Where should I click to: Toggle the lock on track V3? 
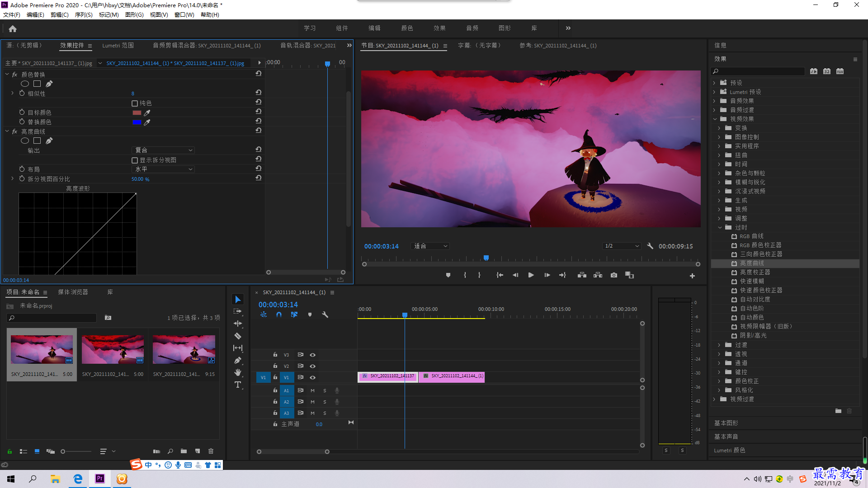pyautogui.click(x=275, y=355)
